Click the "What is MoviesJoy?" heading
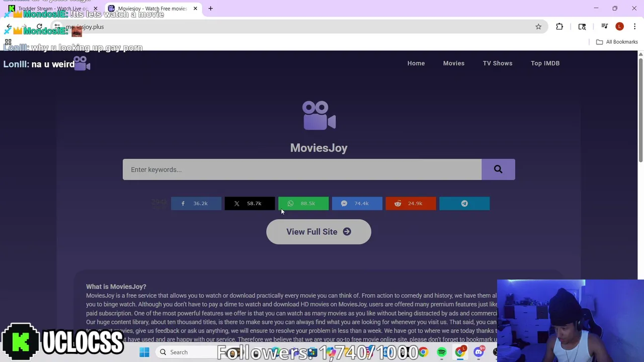The width and height of the screenshot is (644, 362). tap(116, 287)
